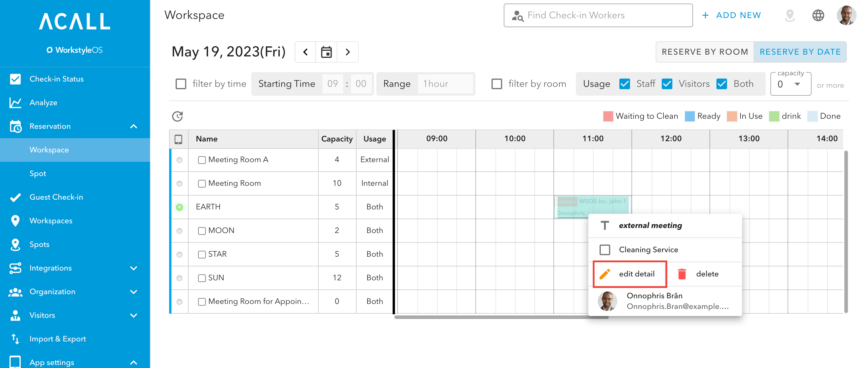This screenshot has width=868, height=368.
Task: Click the Find Check-in Workers search field
Action: point(598,15)
